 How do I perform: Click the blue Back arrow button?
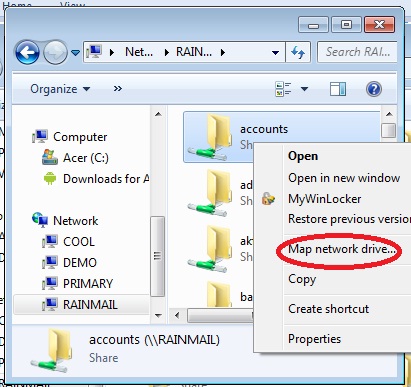pos(27,52)
